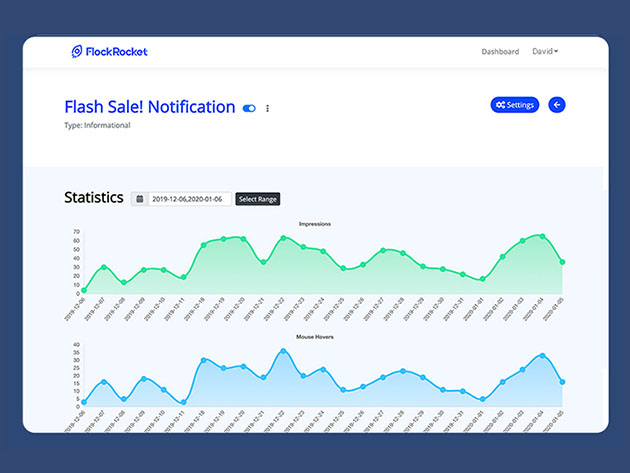Click the blue back arrow button
The height and width of the screenshot is (473, 630).
(557, 105)
